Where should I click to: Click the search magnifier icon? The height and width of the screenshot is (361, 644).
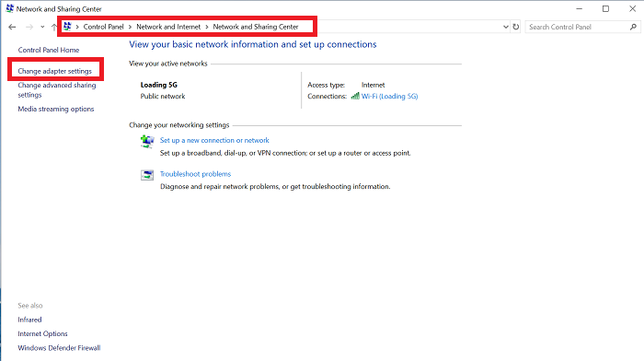click(x=633, y=27)
